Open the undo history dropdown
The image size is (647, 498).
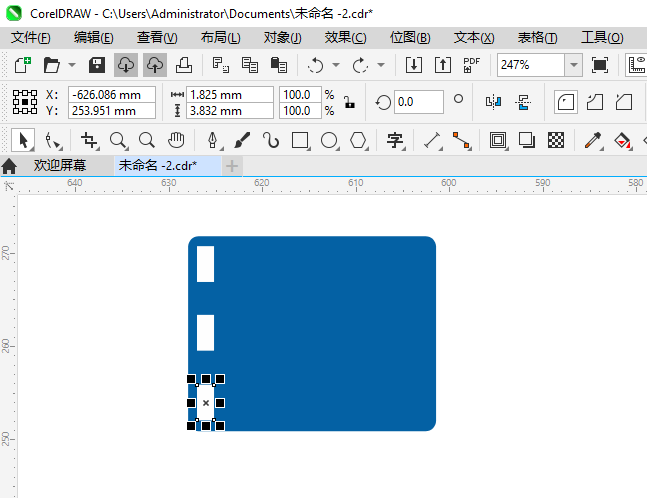click(x=336, y=65)
